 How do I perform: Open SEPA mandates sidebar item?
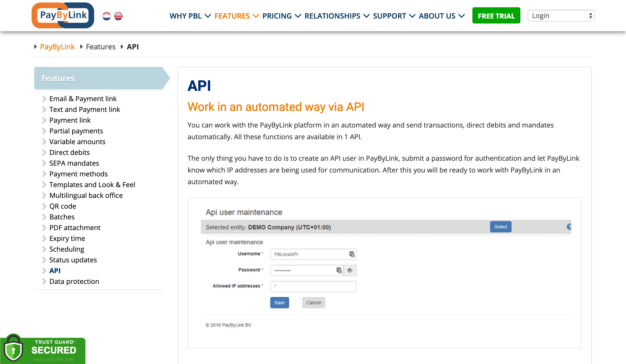74,163
